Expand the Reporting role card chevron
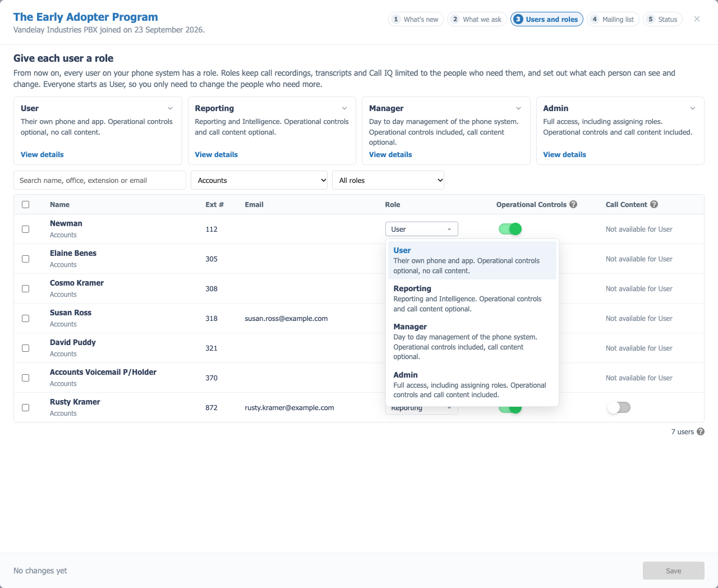This screenshot has height=588, width=718. 344,108
